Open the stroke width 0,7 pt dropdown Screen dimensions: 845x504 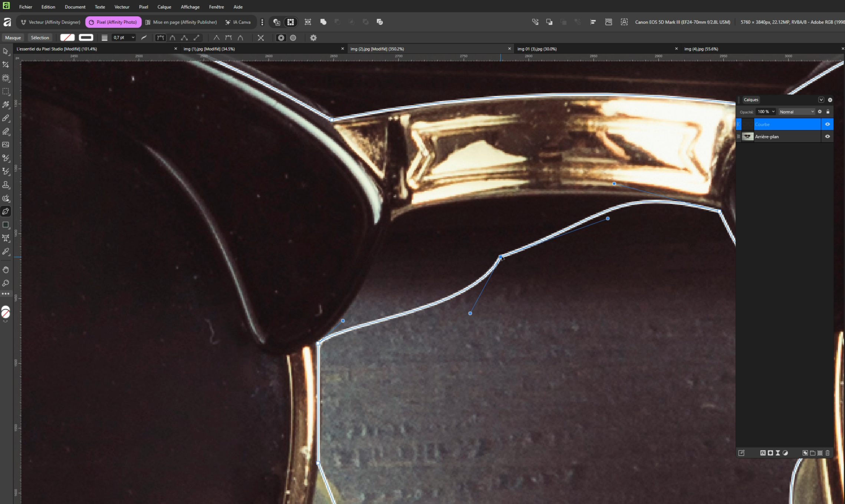pyautogui.click(x=133, y=37)
